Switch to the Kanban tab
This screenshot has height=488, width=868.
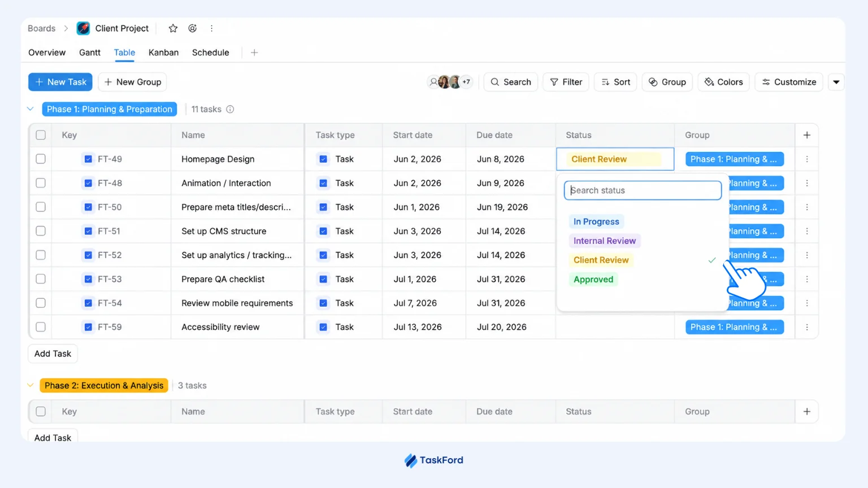[163, 53]
